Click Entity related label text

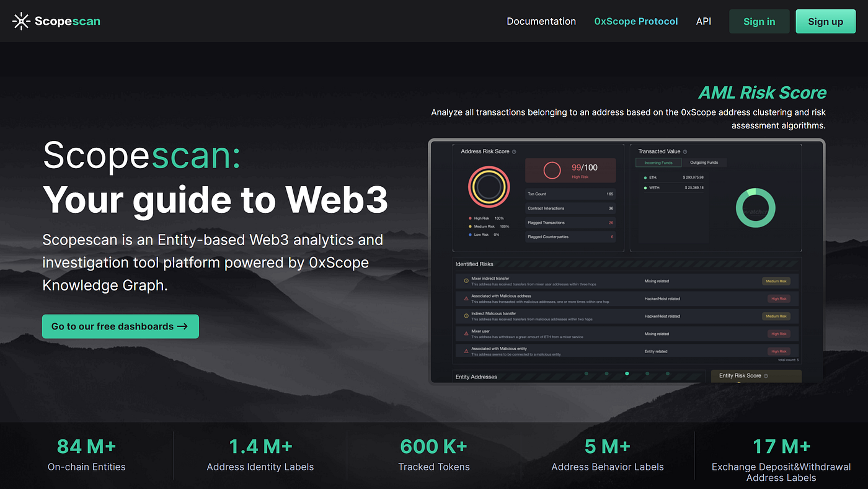coord(656,351)
